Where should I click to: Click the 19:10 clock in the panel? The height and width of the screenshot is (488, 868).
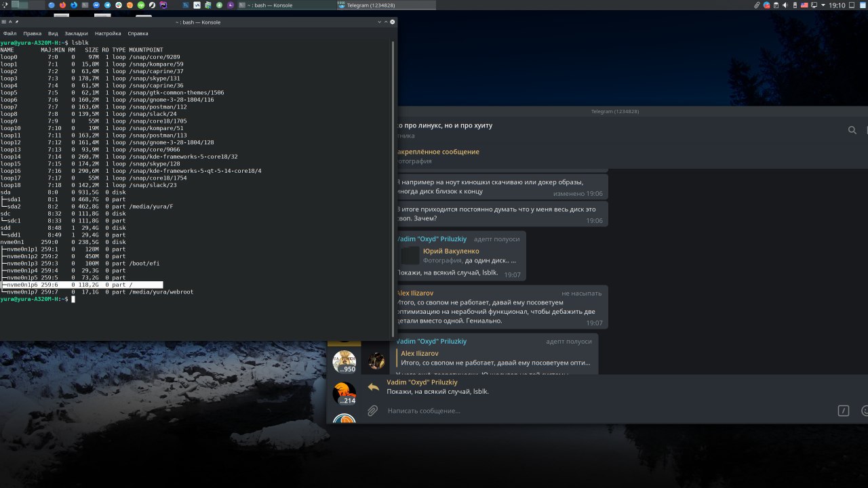click(x=837, y=5)
